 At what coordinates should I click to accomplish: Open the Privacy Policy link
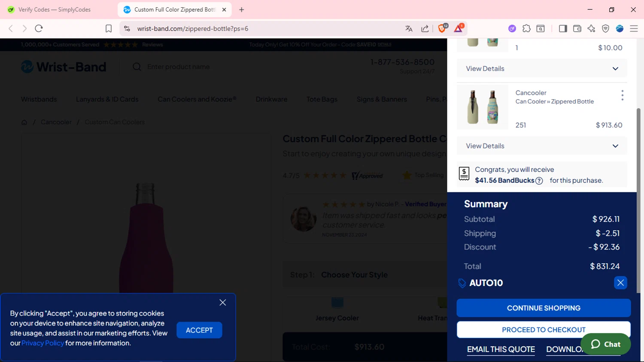click(43, 343)
